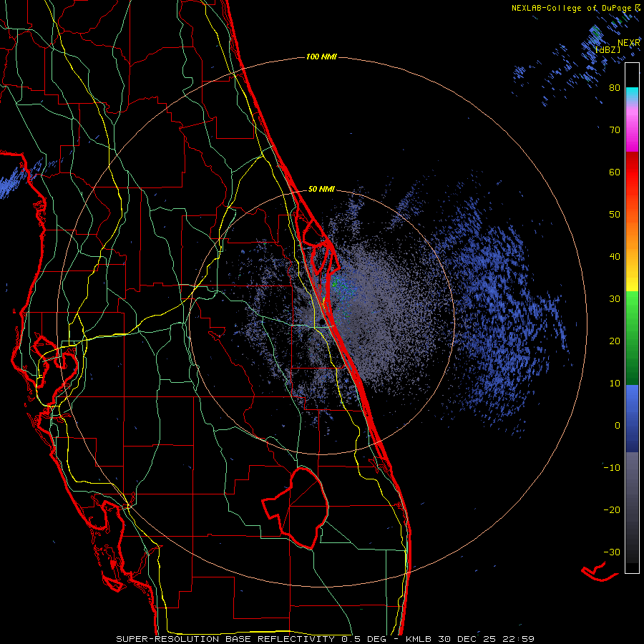Image resolution: width=644 pixels, height=644 pixels.
Task: Click the green segment of the color bar
Action: (x=632, y=338)
